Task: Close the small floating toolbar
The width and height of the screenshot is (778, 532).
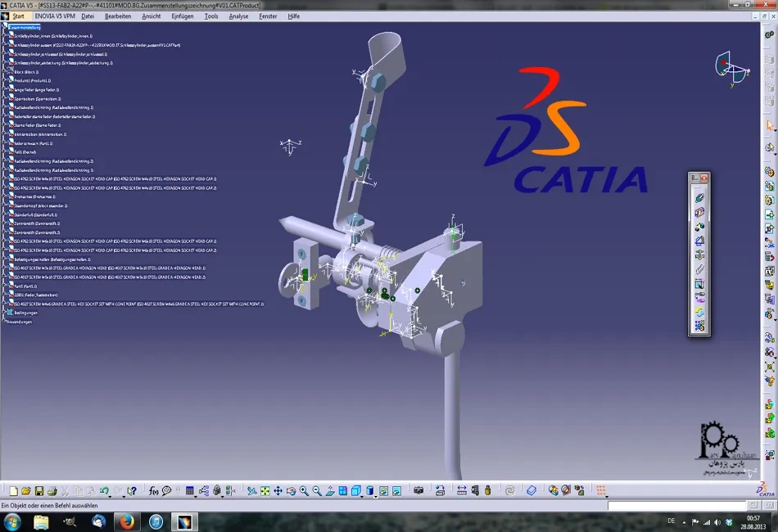Action: [x=704, y=178]
